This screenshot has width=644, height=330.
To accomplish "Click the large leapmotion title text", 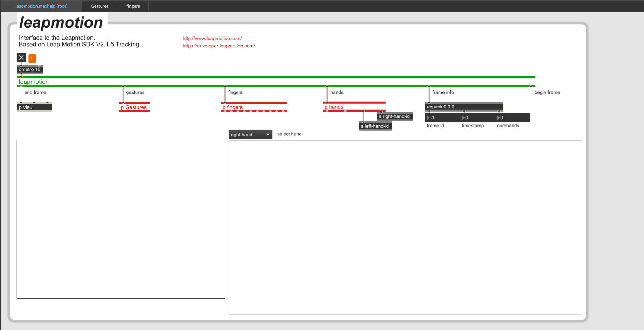I will [x=61, y=22].
